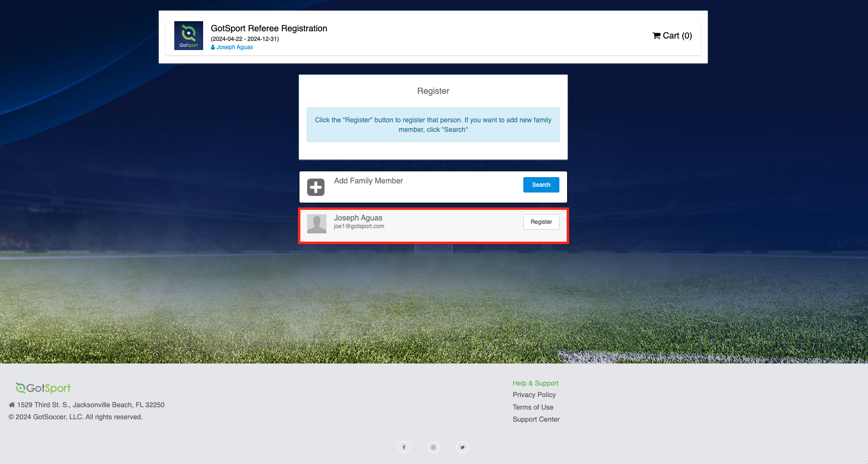The image size is (868, 464).
Task: Click the Twitter icon in footer
Action: (x=463, y=447)
